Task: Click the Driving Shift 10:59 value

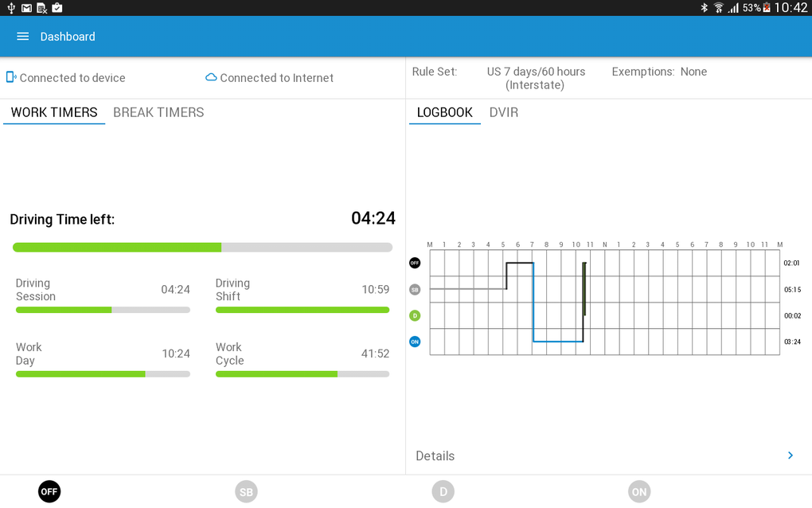Action: tap(376, 290)
